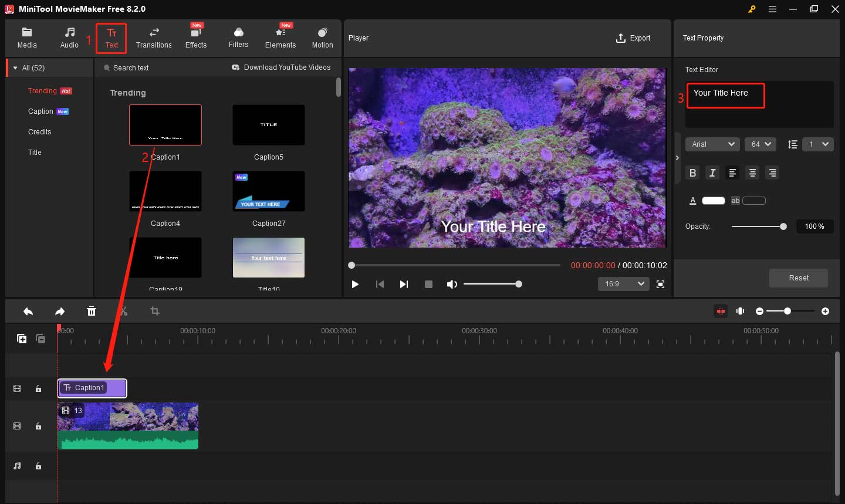The width and height of the screenshot is (845, 504).
Task: Open the line spacing dropdown
Action: (817, 144)
